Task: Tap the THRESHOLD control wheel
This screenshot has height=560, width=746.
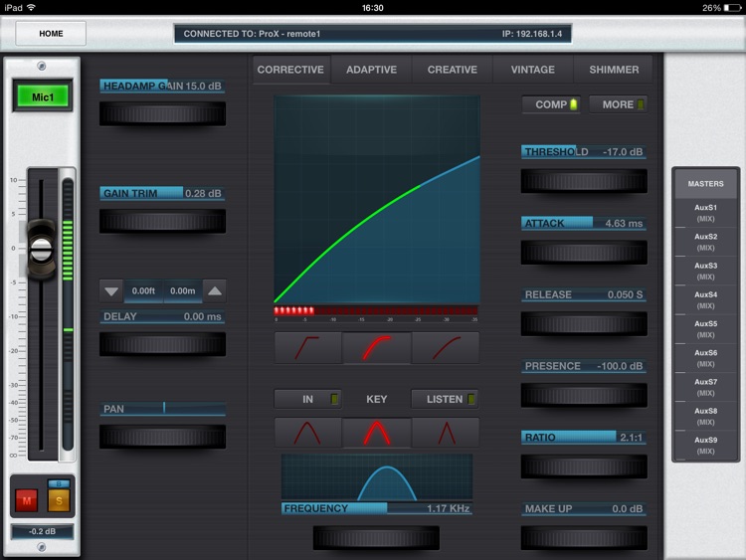Action: coord(584,181)
